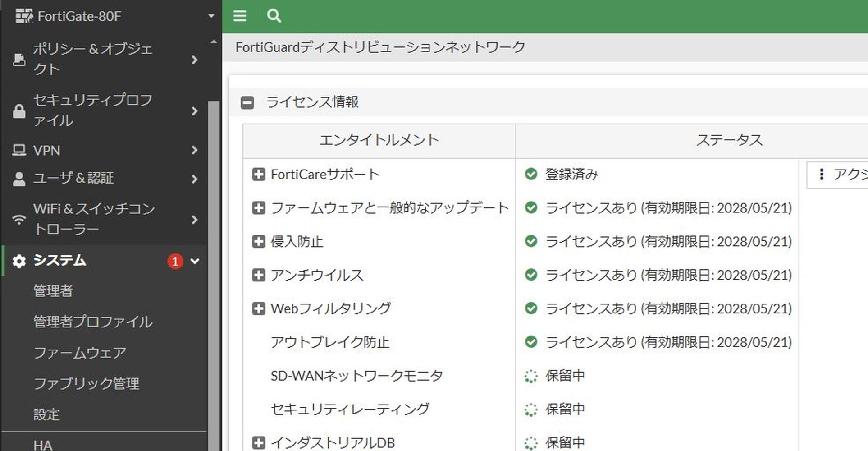Click the Security Profiles lock icon
868x451 pixels.
point(19,111)
